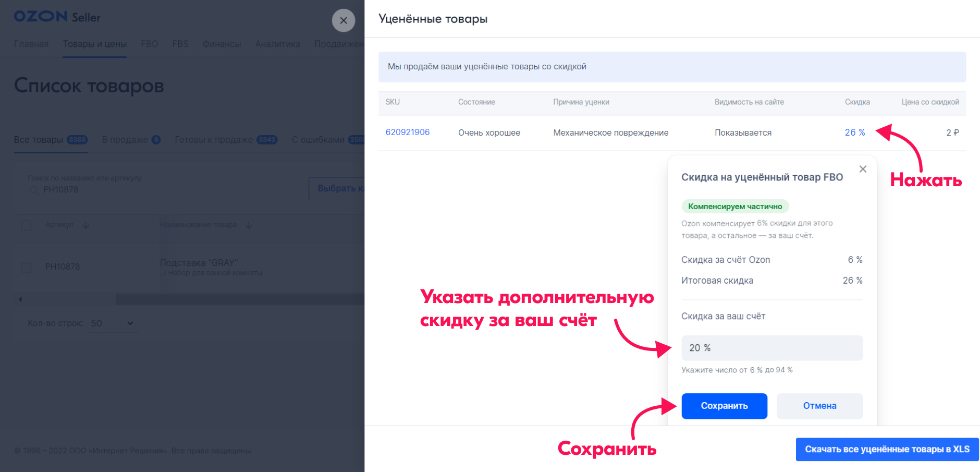Click the SKU column header

click(x=393, y=102)
